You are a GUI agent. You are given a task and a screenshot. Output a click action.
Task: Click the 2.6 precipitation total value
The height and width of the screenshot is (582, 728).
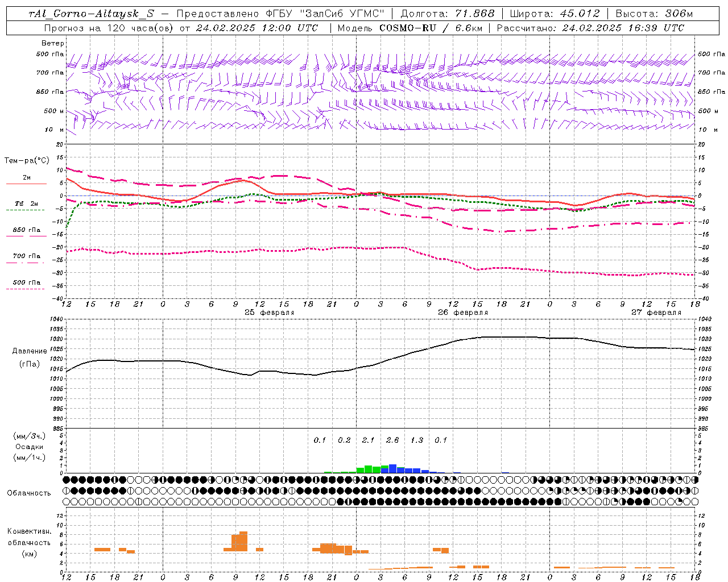click(392, 440)
